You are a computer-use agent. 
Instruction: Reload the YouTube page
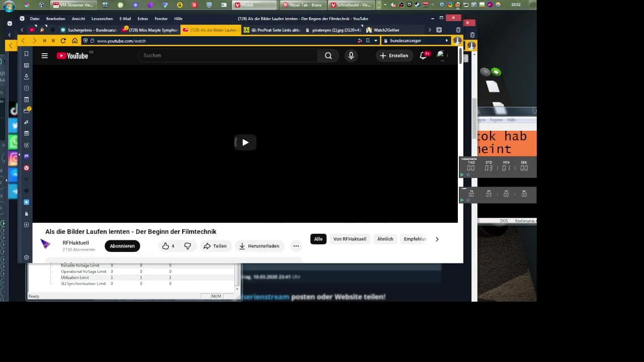[x=63, y=41]
